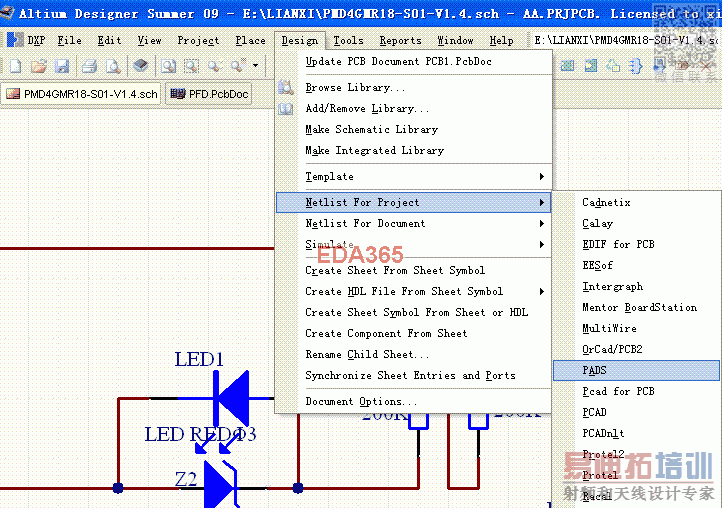Select Add/Remove Library menu entry
The image size is (722, 508).
point(413,108)
